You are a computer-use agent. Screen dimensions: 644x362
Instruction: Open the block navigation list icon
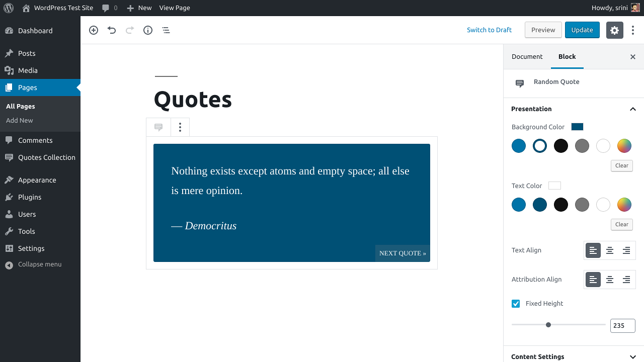(166, 30)
